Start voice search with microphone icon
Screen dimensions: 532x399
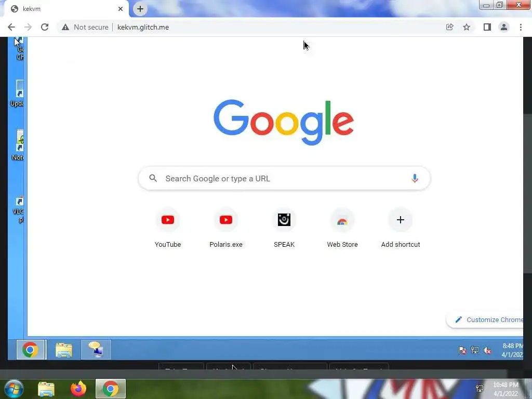(414, 179)
